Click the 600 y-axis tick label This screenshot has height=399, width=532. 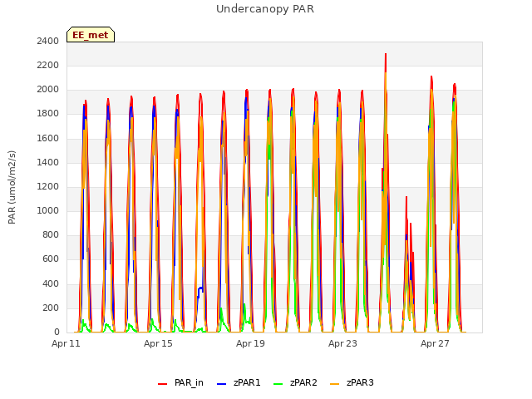point(51,259)
